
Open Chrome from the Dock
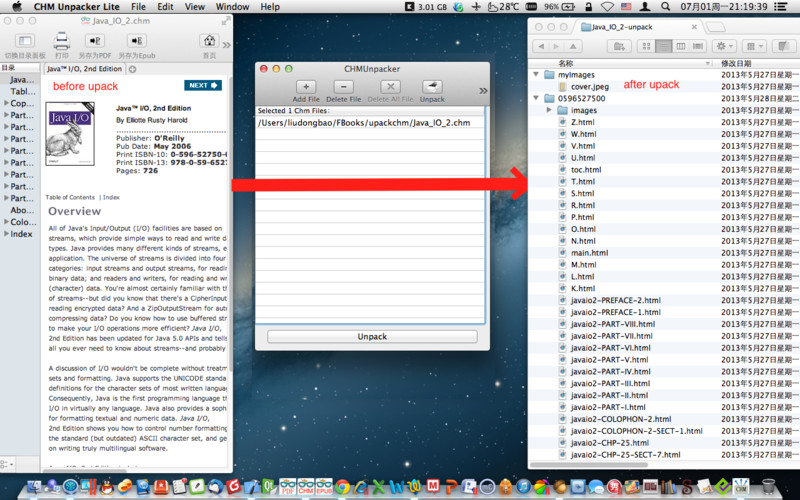pos(342,487)
